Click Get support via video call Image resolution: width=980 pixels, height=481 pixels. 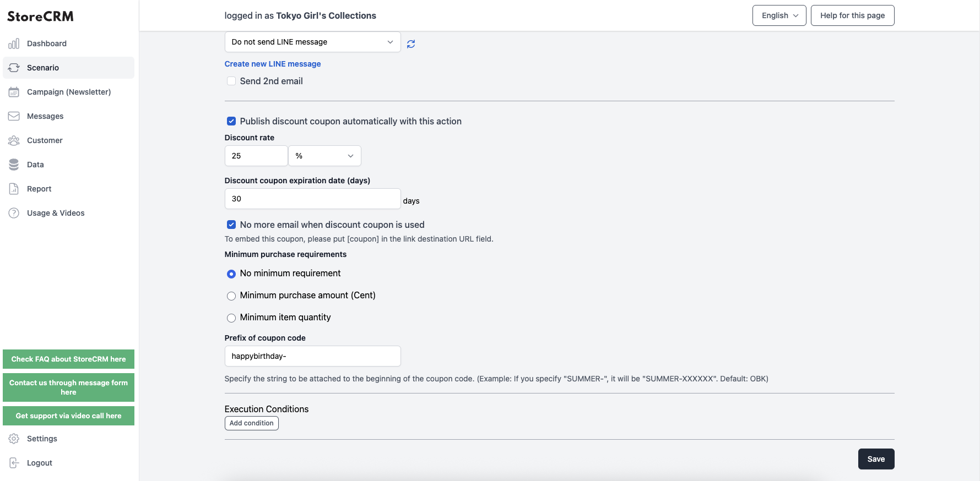pyautogui.click(x=68, y=416)
